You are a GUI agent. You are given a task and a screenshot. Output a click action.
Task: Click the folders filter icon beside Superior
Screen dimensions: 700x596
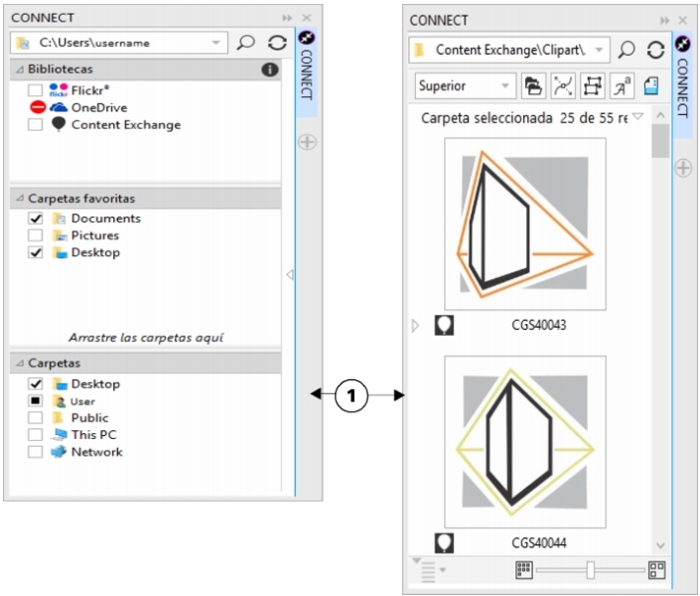coord(533,86)
